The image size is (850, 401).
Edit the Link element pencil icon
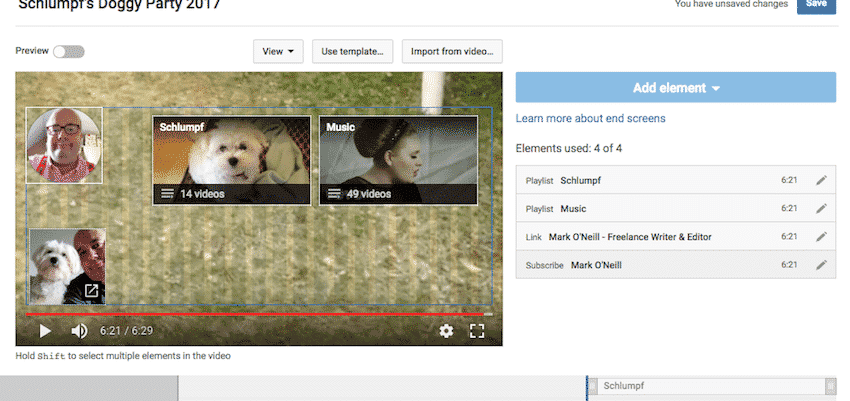[x=821, y=237]
